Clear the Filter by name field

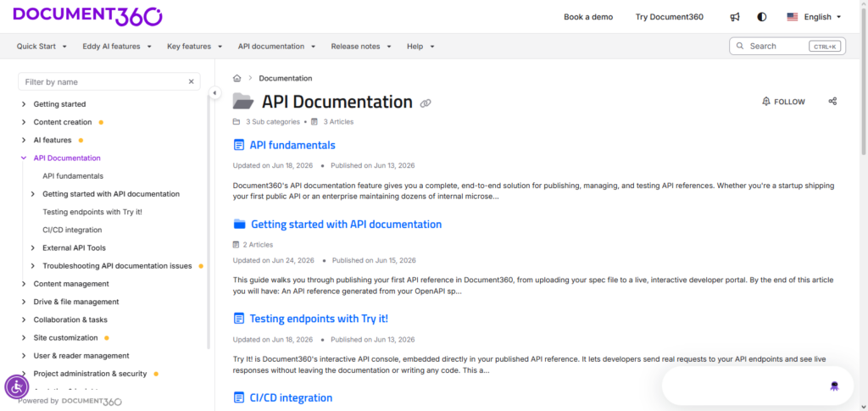click(x=191, y=82)
